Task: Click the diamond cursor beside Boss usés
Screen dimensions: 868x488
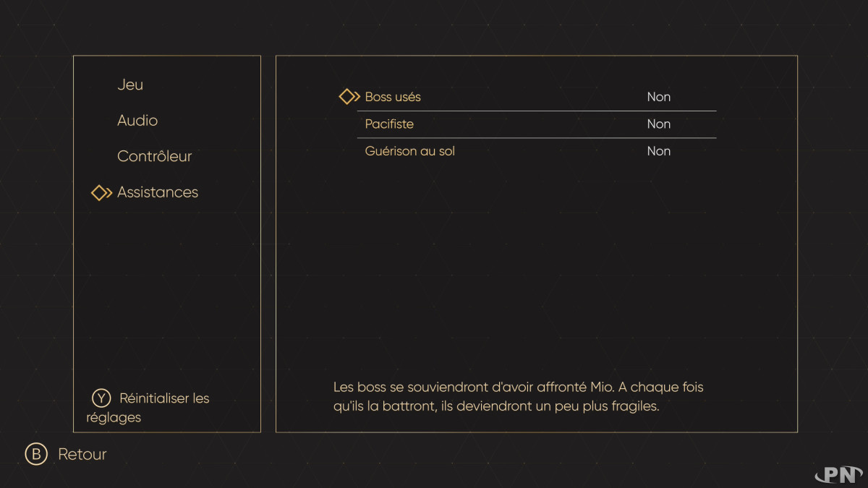Action: click(x=349, y=97)
